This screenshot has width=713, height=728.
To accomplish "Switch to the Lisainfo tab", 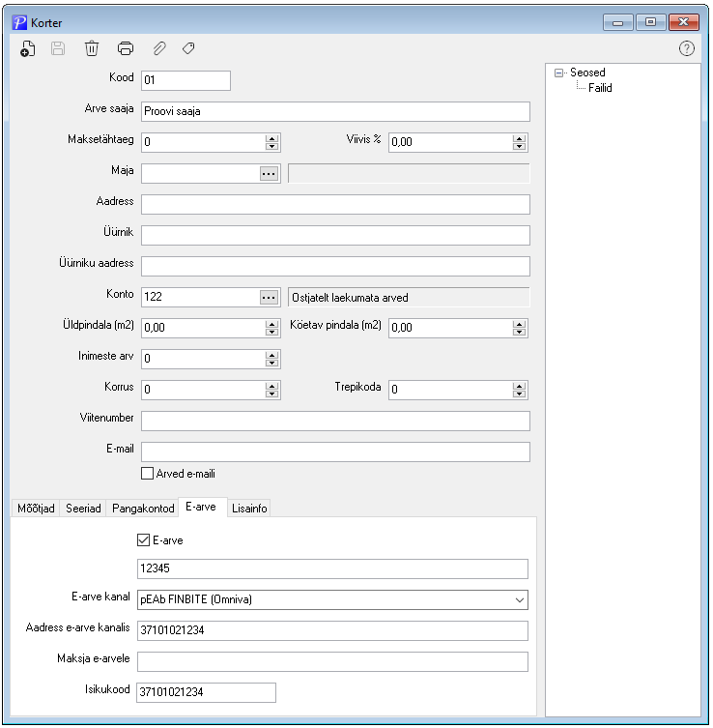I will click(249, 509).
